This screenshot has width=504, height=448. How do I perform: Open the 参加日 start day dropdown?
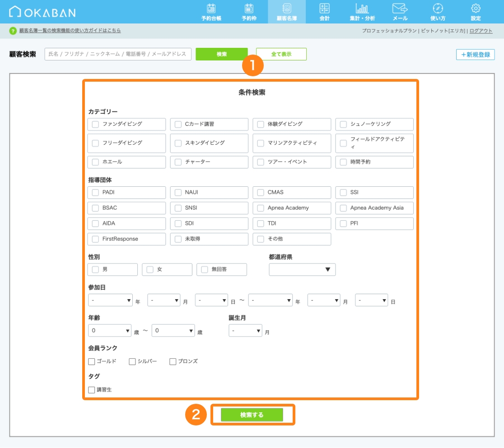[x=211, y=300]
